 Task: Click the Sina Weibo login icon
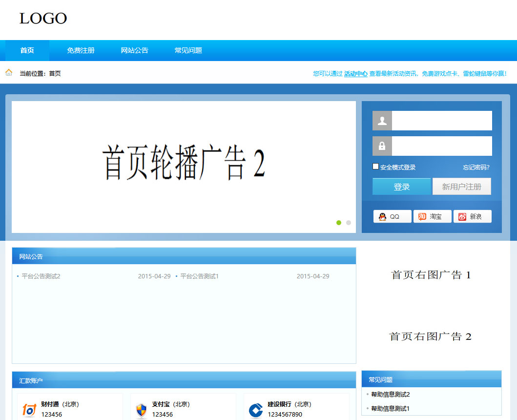tap(462, 217)
